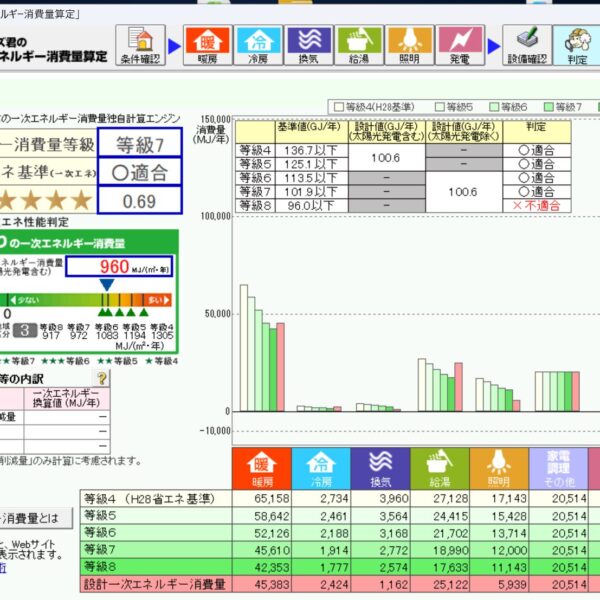
Task: Click the tall 等級4 heating bar in chart
Action: coord(244,348)
